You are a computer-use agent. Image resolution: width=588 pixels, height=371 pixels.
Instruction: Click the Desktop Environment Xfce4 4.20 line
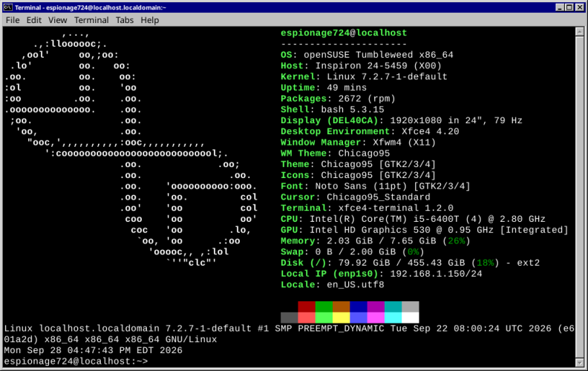coord(370,131)
